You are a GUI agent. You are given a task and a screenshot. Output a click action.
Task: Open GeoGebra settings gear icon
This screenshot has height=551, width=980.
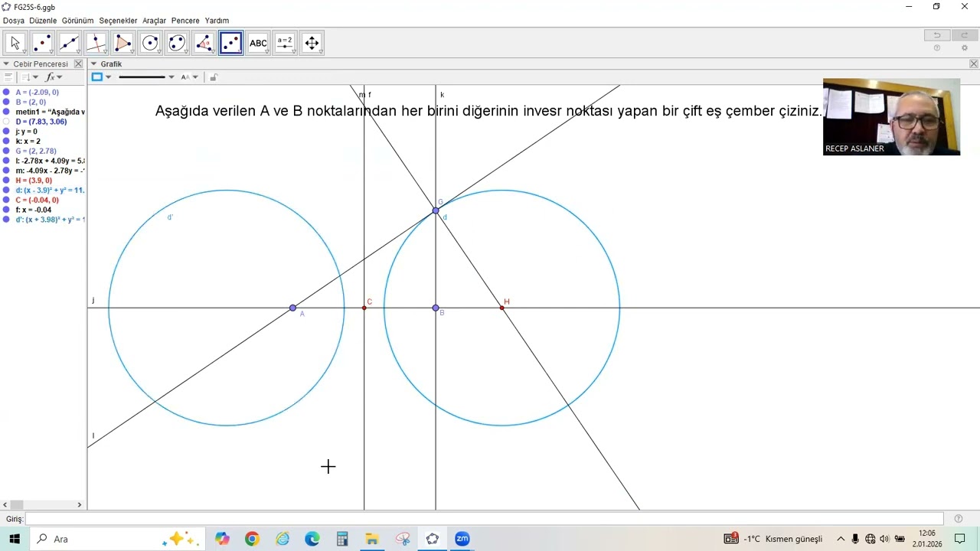[x=965, y=48]
